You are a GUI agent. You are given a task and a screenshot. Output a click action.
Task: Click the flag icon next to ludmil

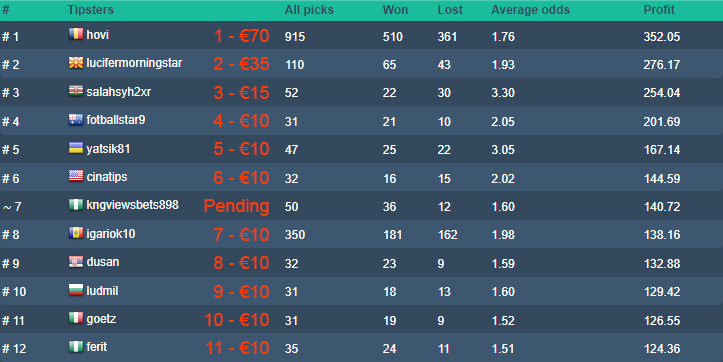[x=76, y=291]
